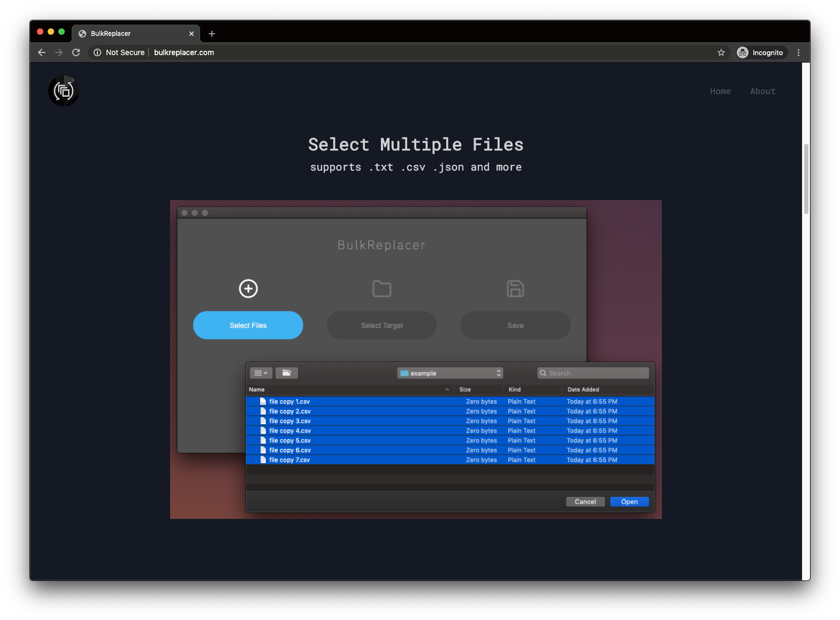Select file copy 3.csv row
The width and height of the screenshot is (840, 620).
tap(450, 421)
